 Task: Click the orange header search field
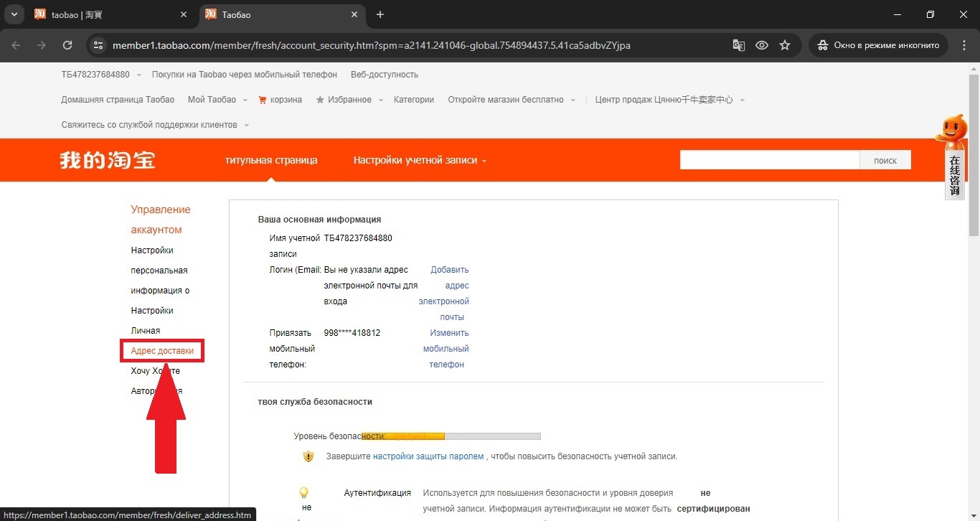770,160
